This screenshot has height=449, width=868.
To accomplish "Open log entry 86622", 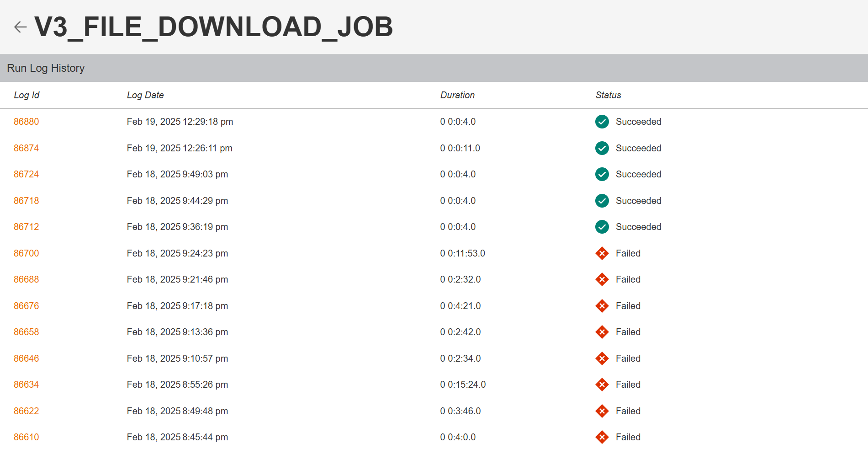I will pos(26,411).
